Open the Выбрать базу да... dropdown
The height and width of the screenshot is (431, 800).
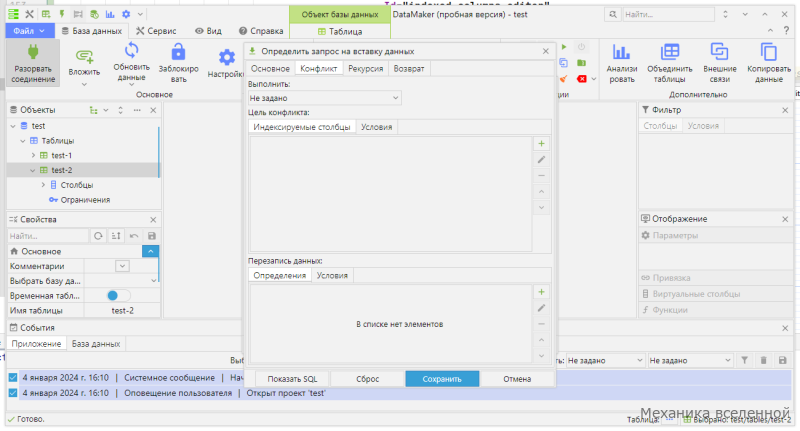[154, 281]
